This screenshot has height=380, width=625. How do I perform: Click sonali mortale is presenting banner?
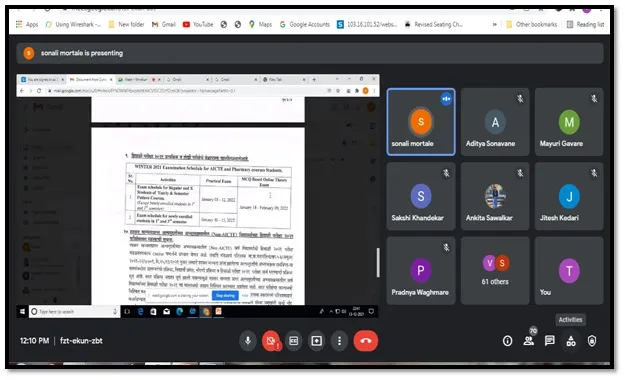click(310, 53)
